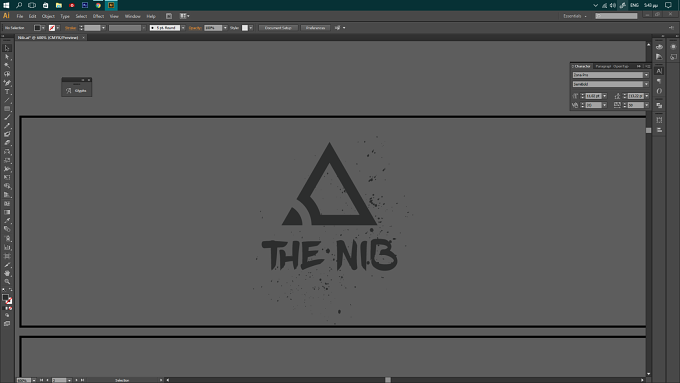Pick the Magic Wand tool

point(7,65)
